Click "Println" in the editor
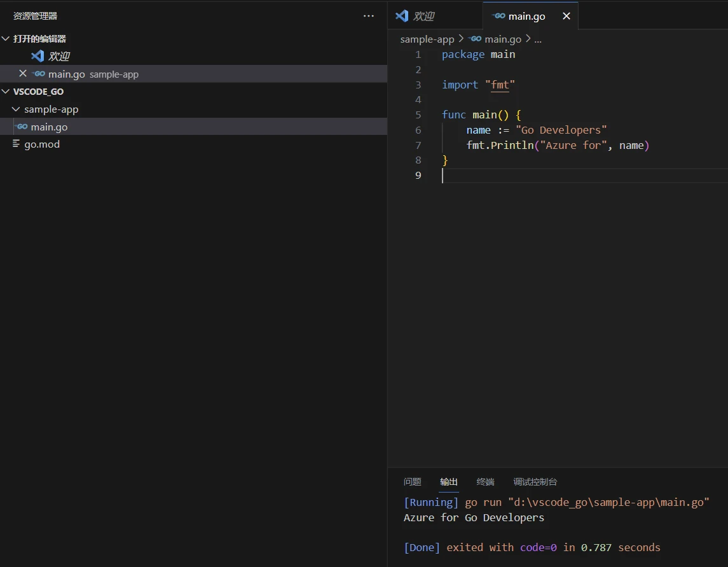Viewport: 728px width, 567px height. point(512,145)
